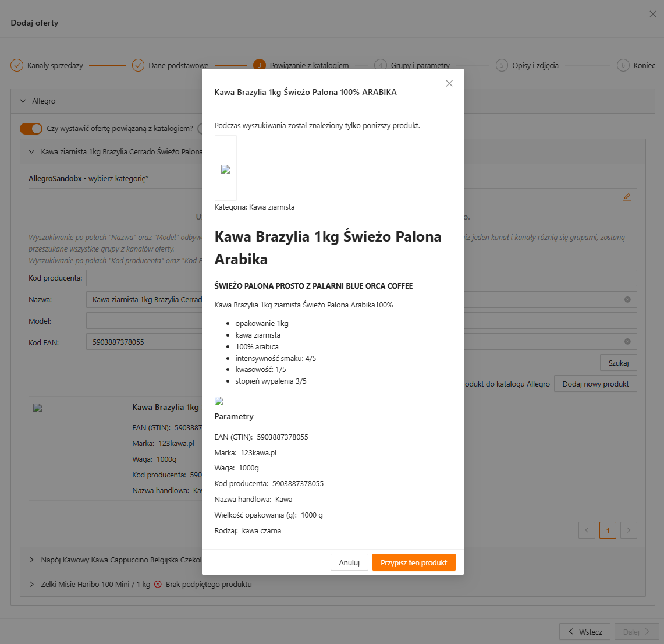Clear the Nazwa field
The width and height of the screenshot is (664, 644).
click(627, 299)
